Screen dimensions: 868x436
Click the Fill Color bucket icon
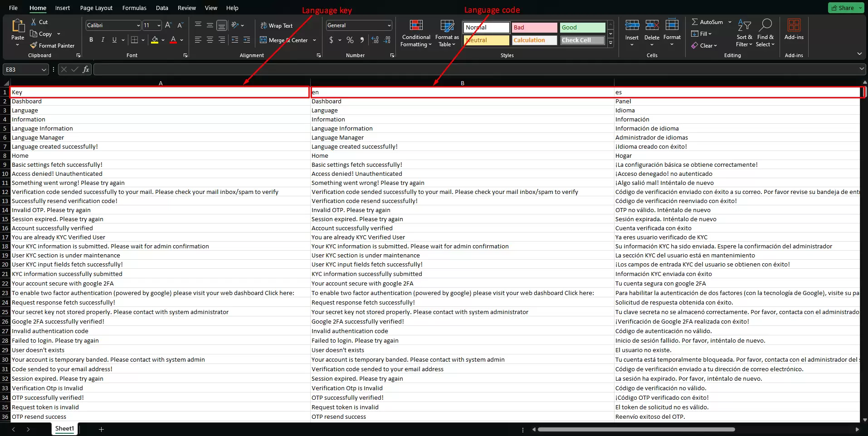coord(155,40)
